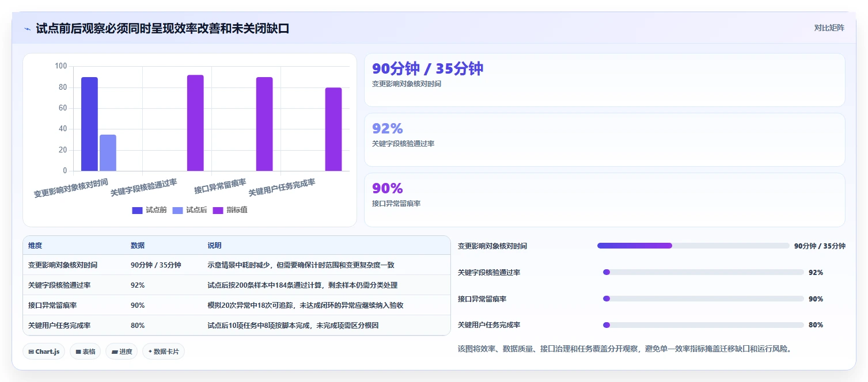The image size is (868, 382).
Task: Click the 数据卡片 chip
Action: click(164, 352)
